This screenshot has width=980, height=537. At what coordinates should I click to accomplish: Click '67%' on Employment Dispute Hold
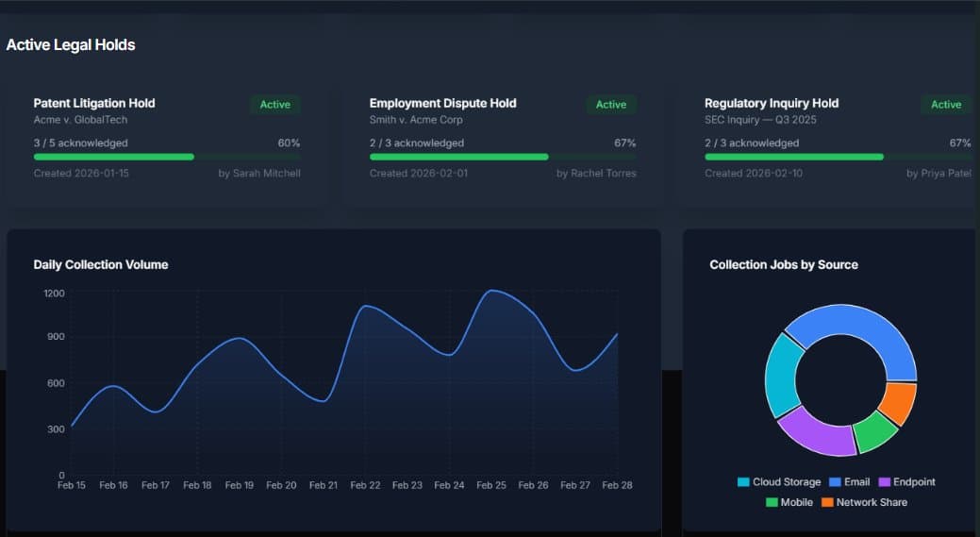[625, 143]
